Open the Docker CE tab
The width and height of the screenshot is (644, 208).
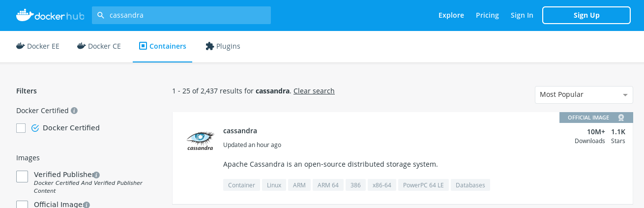(x=99, y=46)
